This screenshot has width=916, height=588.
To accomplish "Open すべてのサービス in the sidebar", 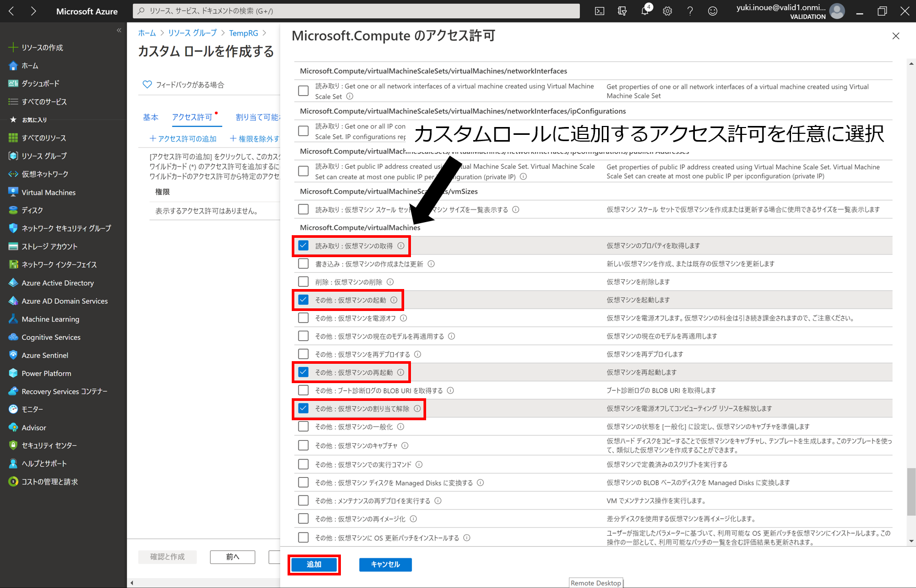I will (44, 102).
